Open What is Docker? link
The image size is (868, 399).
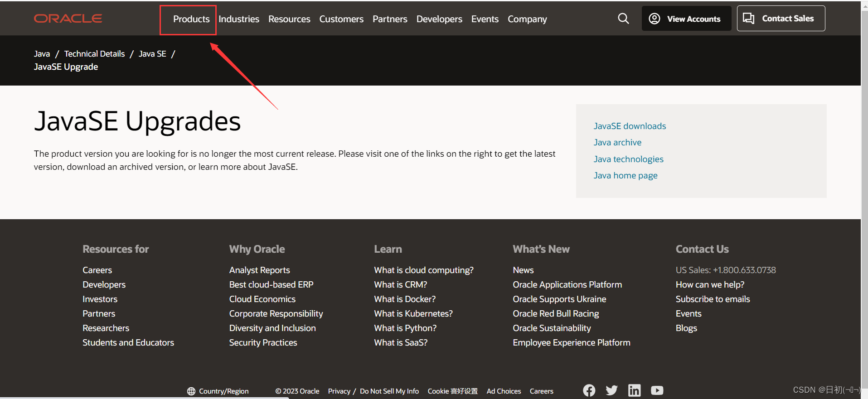[x=405, y=299]
